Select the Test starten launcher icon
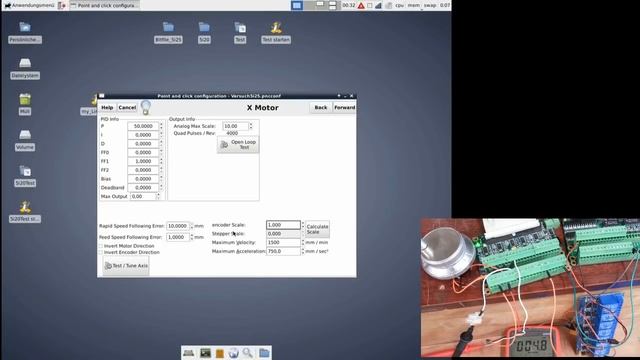 276,27
